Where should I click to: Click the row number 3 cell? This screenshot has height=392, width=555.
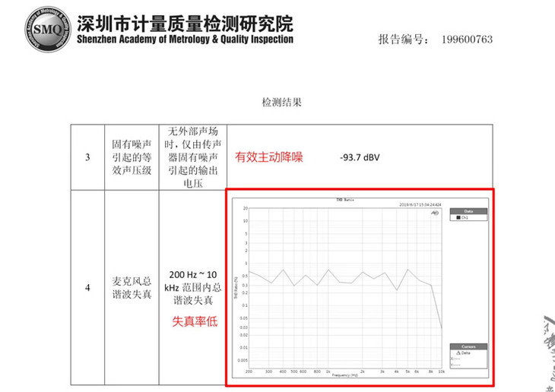coord(87,157)
